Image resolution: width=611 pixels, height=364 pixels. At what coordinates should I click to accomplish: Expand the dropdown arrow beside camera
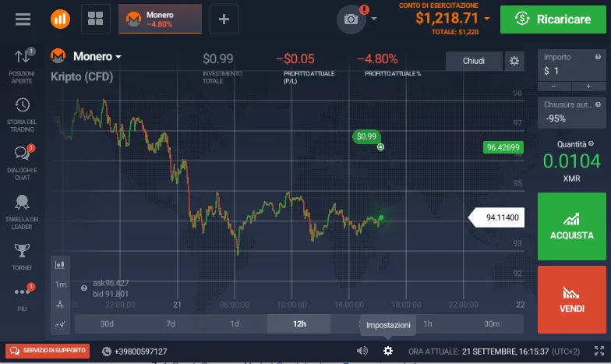[x=374, y=19]
